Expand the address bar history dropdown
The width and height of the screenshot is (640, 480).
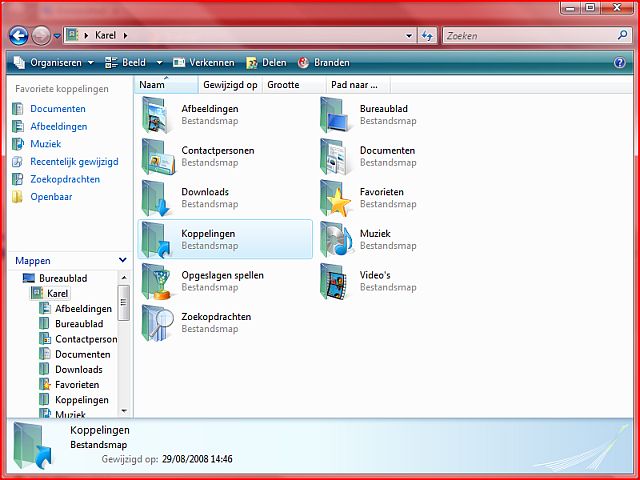coord(409,36)
